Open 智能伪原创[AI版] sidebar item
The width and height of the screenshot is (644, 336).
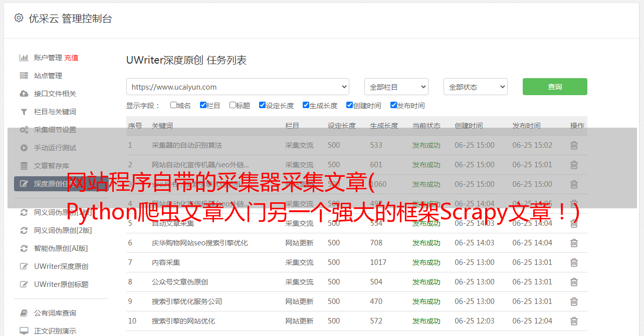coord(61,248)
